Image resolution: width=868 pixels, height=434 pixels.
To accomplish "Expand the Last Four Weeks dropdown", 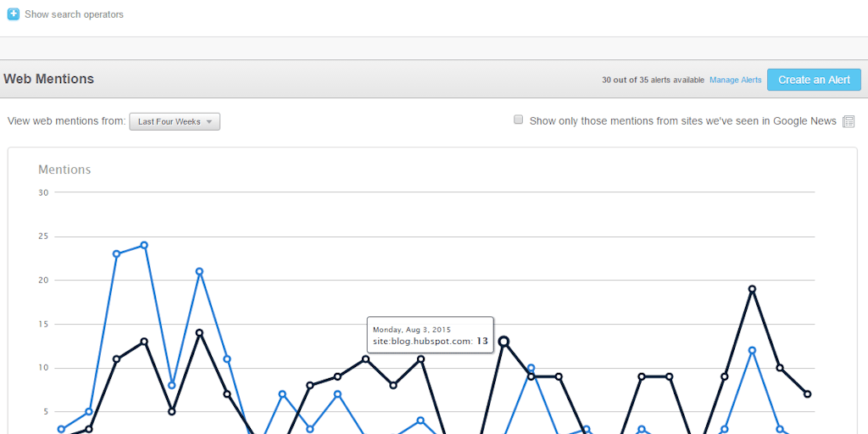I will tap(175, 122).
